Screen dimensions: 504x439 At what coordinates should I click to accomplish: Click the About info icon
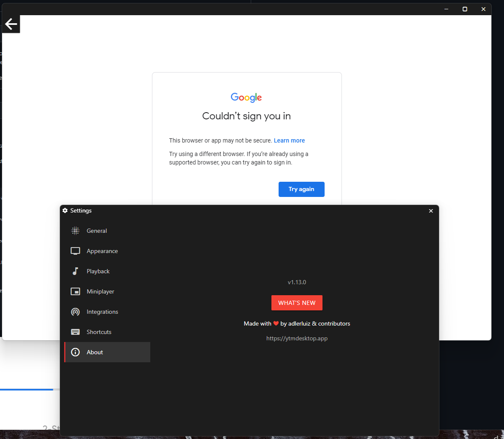pyautogui.click(x=75, y=352)
